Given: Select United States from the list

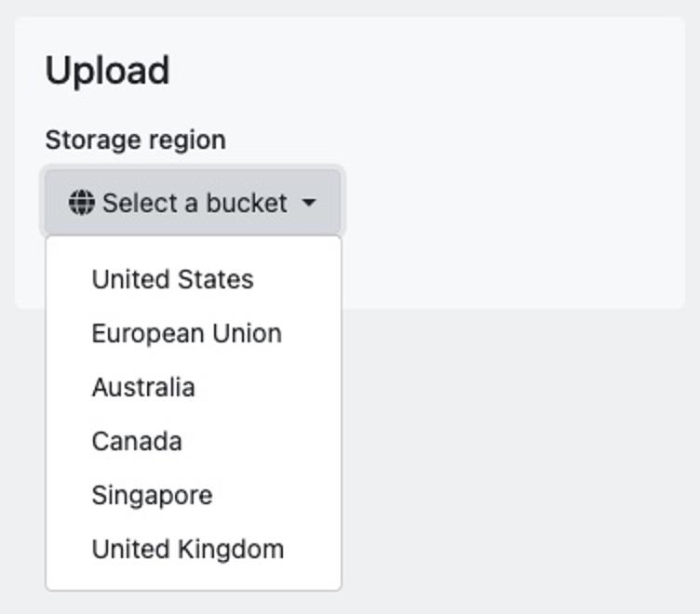Looking at the screenshot, I should tap(172, 279).
